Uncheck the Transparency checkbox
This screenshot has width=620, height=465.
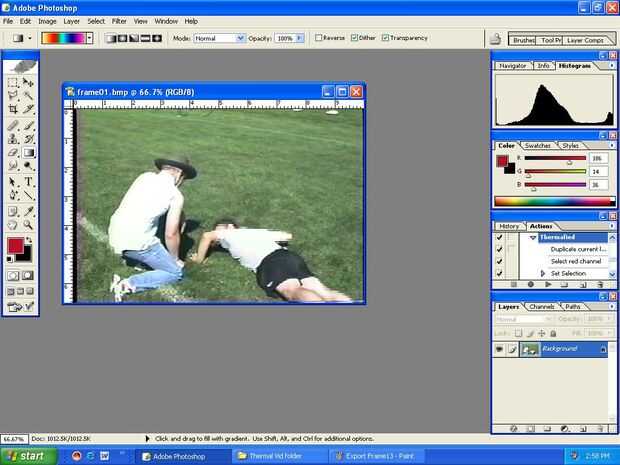point(385,38)
